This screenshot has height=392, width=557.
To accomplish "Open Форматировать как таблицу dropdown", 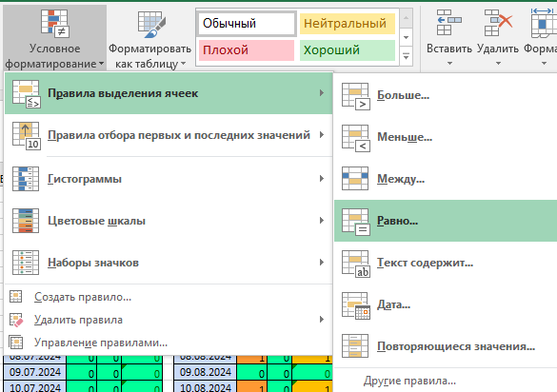I will [149, 38].
